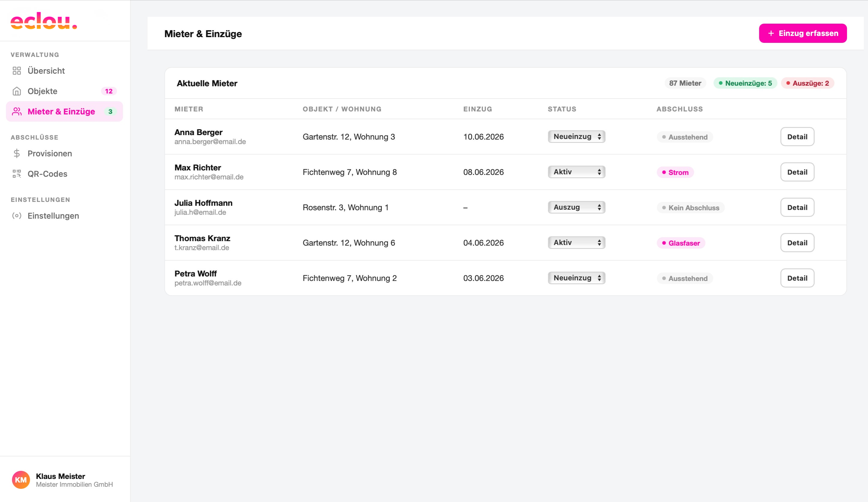The width and height of the screenshot is (868, 502).
Task: Click the name Anna Berger
Action: point(198,132)
